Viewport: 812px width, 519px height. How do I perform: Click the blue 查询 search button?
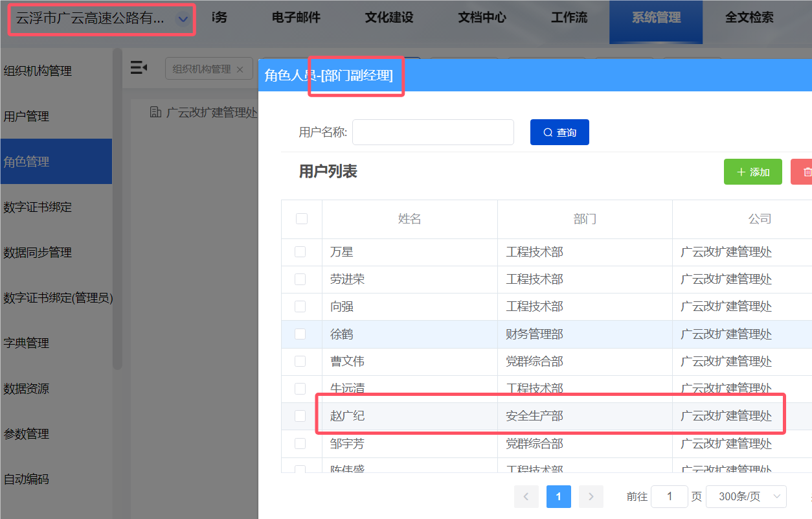(x=559, y=132)
